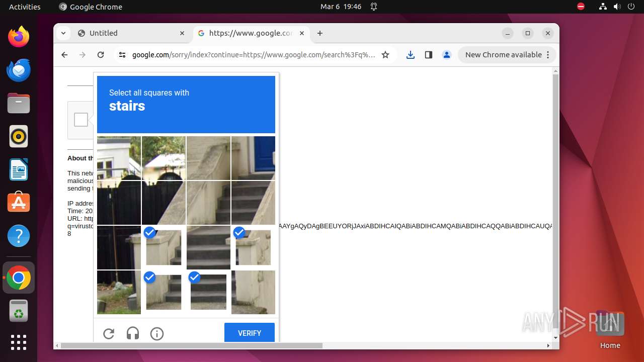Tick the I'm not a robot checkbox
Image resolution: width=644 pixels, height=362 pixels.
[x=81, y=120]
